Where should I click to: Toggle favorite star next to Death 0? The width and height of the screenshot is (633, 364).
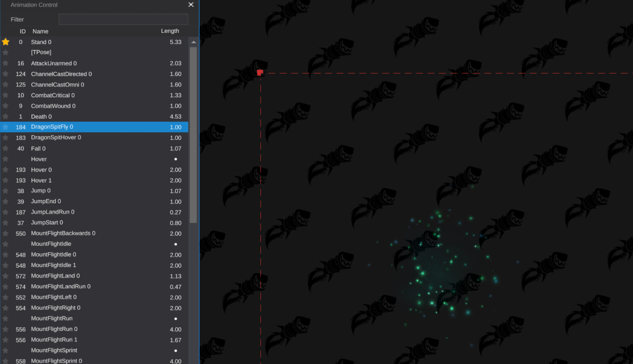(6, 117)
